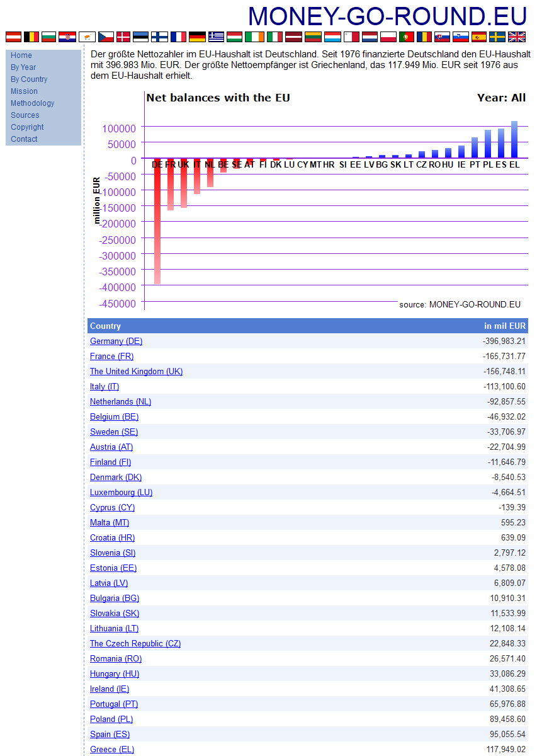Click the Danish flag icon
The height and width of the screenshot is (756, 537).
(123, 37)
